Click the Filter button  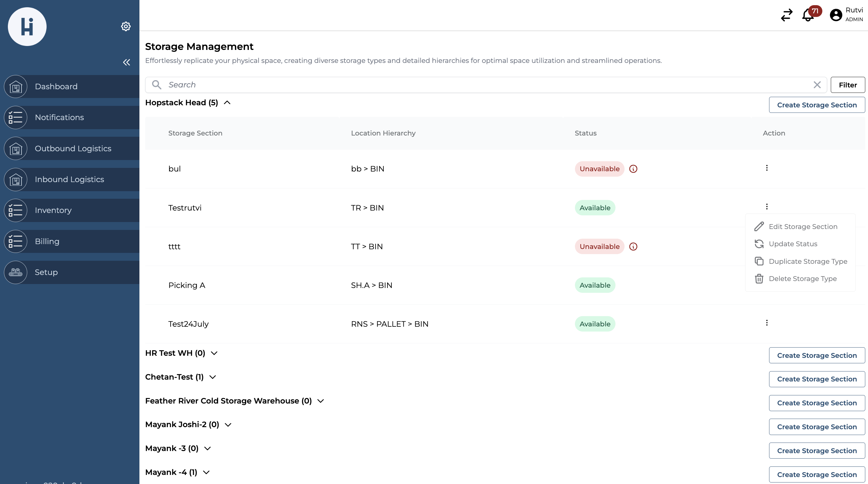pyautogui.click(x=847, y=85)
